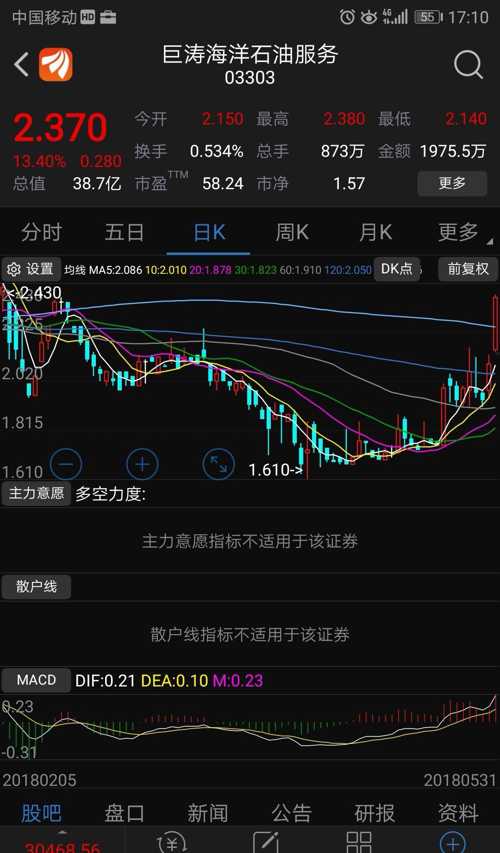The image size is (500, 853).
Task: Switch the 前复权 adjustment option
Action: tap(468, 269)
